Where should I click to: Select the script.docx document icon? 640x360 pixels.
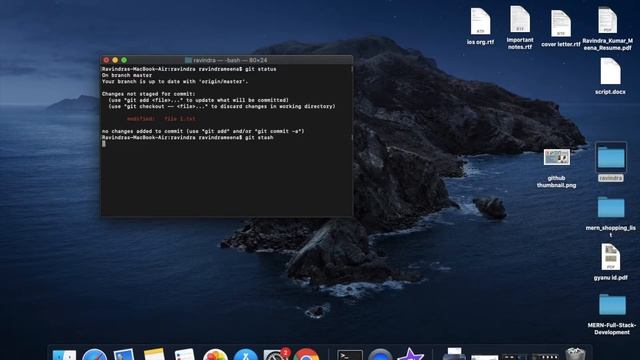coord(610,71)
